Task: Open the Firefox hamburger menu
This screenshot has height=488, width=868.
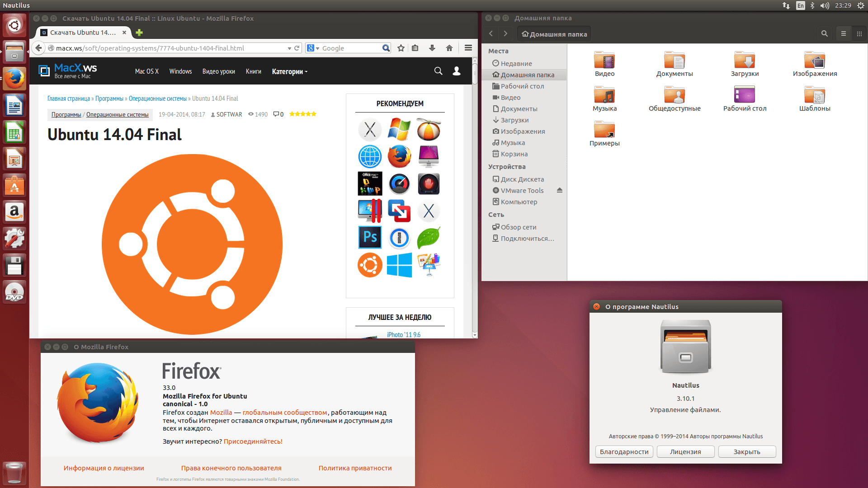Action: tap(468, 48)
